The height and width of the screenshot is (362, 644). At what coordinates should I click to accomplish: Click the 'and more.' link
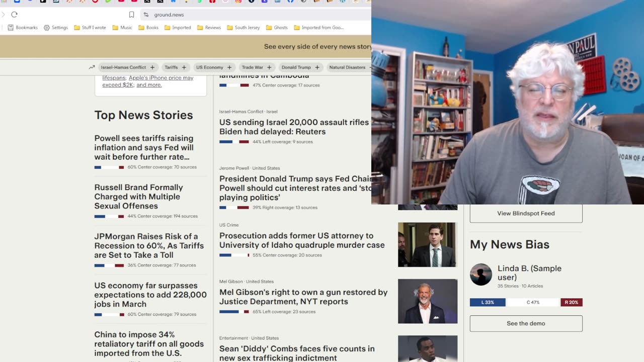(x=149, y=85)
